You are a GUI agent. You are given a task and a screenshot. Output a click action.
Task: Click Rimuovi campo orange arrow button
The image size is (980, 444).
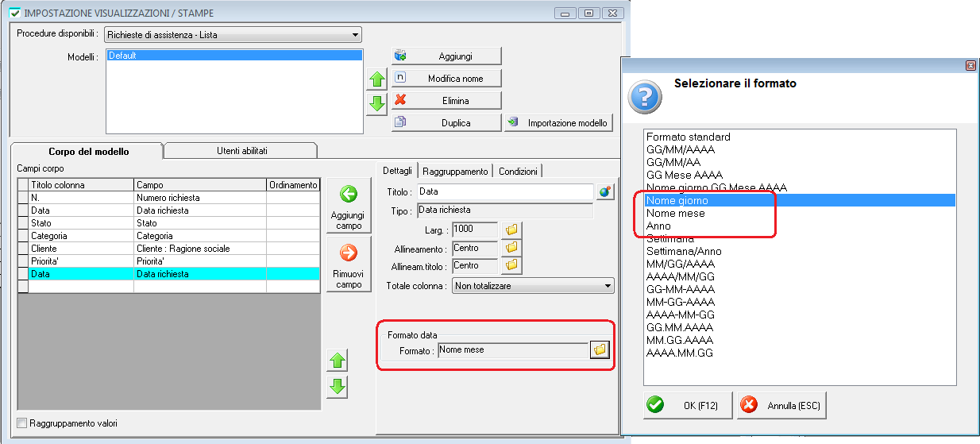(349, 265)
